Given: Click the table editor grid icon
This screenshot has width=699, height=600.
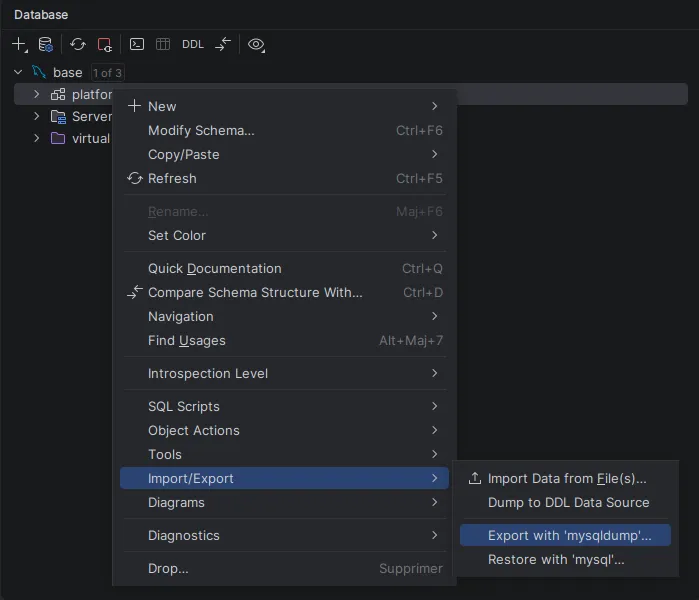Looking at the screenshot, I should (163, 44).
